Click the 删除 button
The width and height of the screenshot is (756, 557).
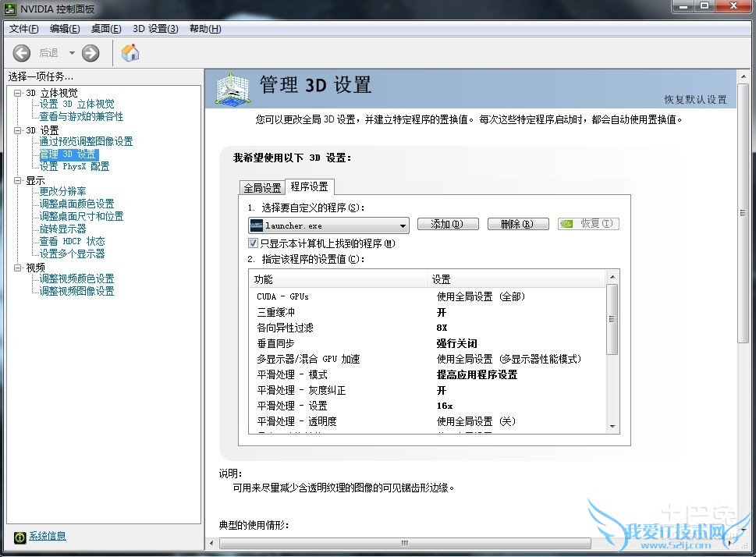coord(516,224)
